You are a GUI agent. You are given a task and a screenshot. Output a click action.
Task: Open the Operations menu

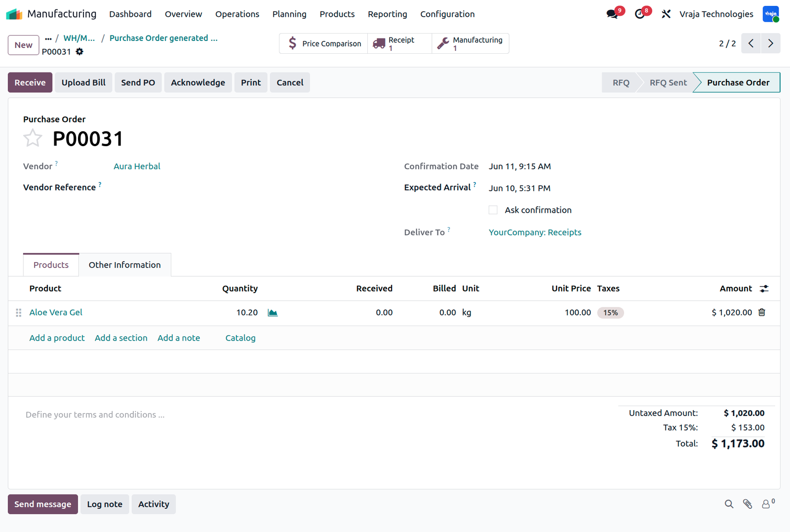237,14
